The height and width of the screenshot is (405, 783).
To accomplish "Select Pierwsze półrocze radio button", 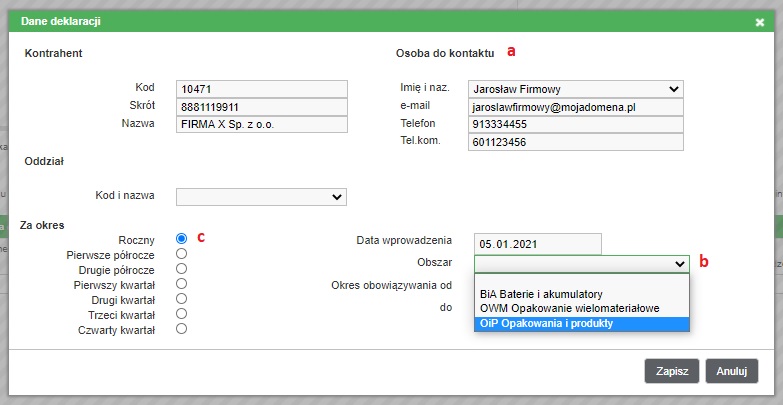I will click(x=181, y=254).
